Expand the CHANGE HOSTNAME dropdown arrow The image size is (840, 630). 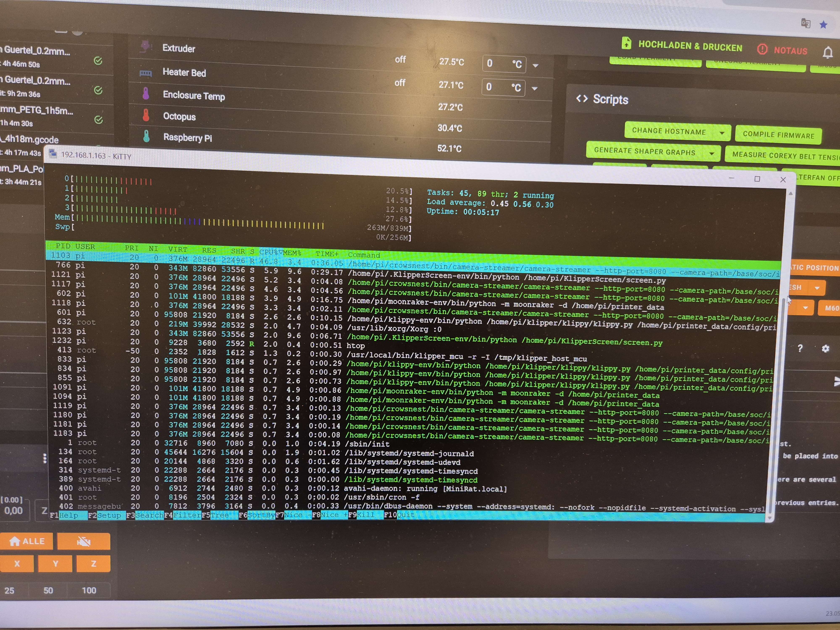click(x=722, y=133)
